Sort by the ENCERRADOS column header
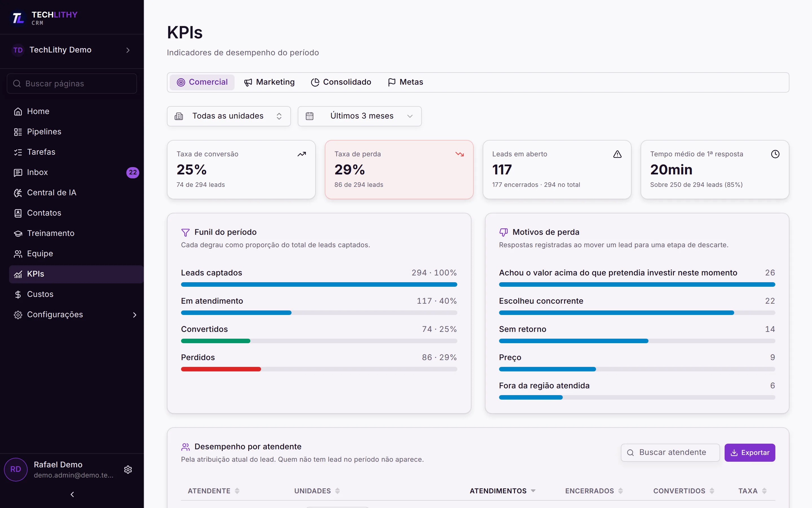This screenshot has height=508, width=812. pos(594,491)
